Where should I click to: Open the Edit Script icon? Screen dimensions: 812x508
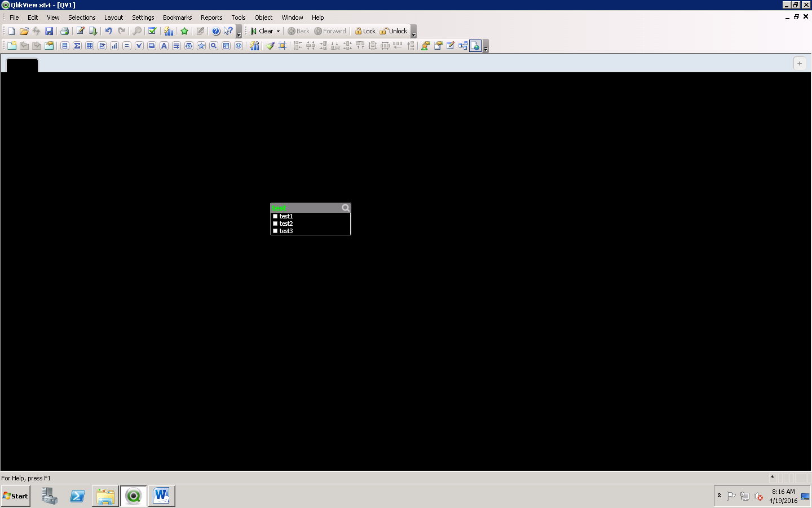(x=81, y=31)
